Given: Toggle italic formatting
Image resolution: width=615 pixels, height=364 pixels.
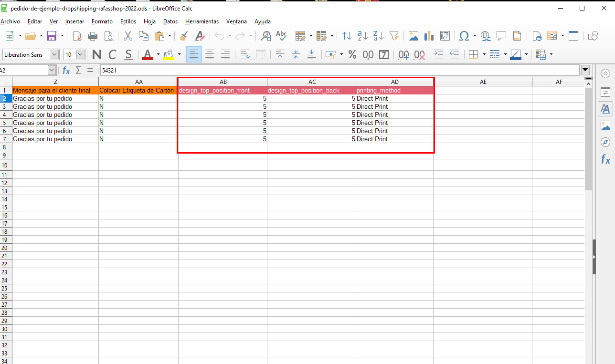Looking at the screenshot, I should coord(112,54).
